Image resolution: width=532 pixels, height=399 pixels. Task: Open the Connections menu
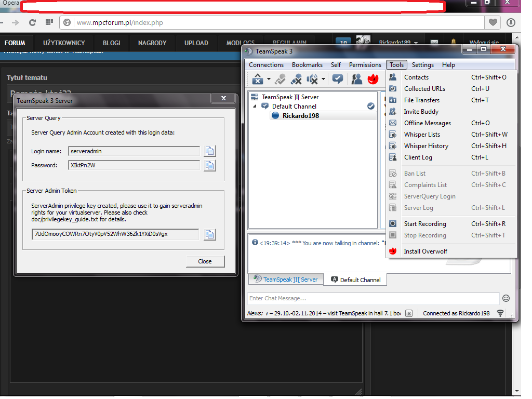(x=266, y=65)
